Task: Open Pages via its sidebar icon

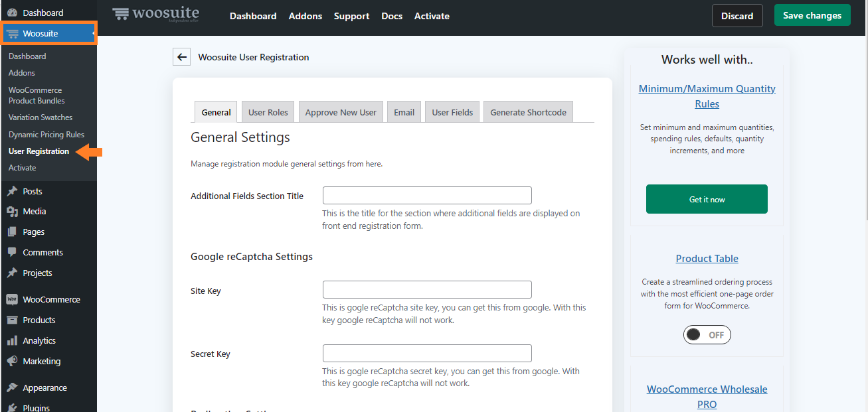Action: pos(12,232)
